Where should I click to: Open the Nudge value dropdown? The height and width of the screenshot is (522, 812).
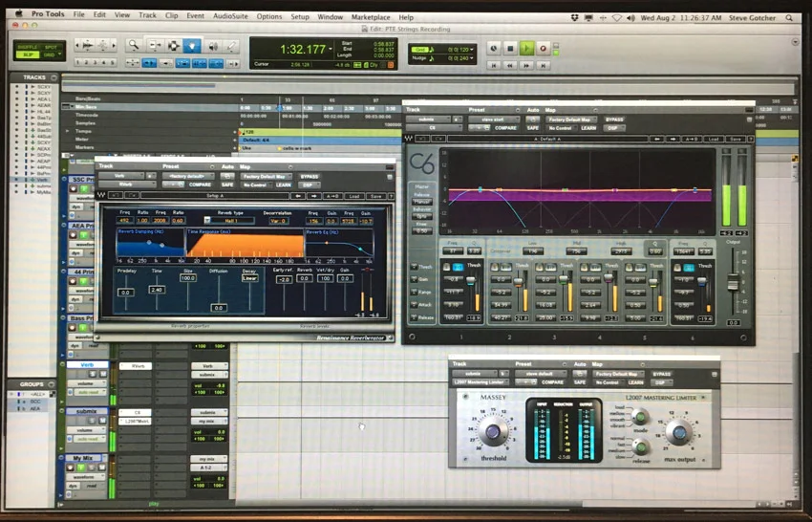[472, 58]
